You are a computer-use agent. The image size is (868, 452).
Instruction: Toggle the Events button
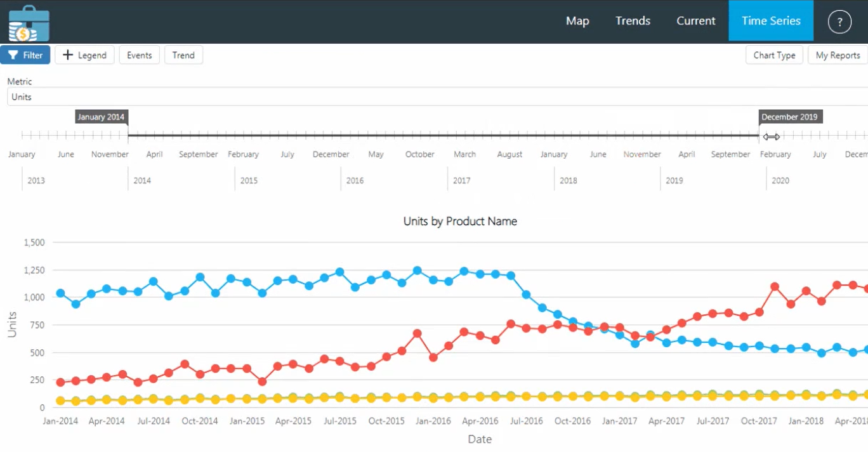tap(139, 55)
